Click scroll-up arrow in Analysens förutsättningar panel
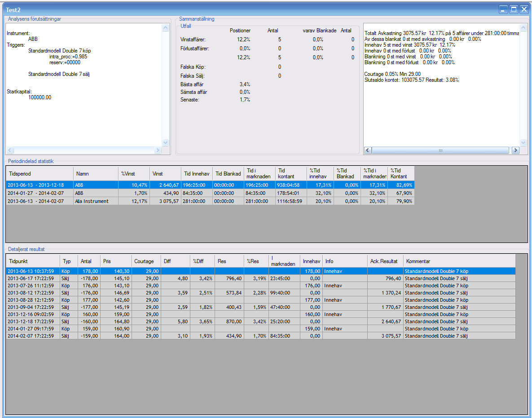The height and width of the screenshot is (418, 532). 165,27
